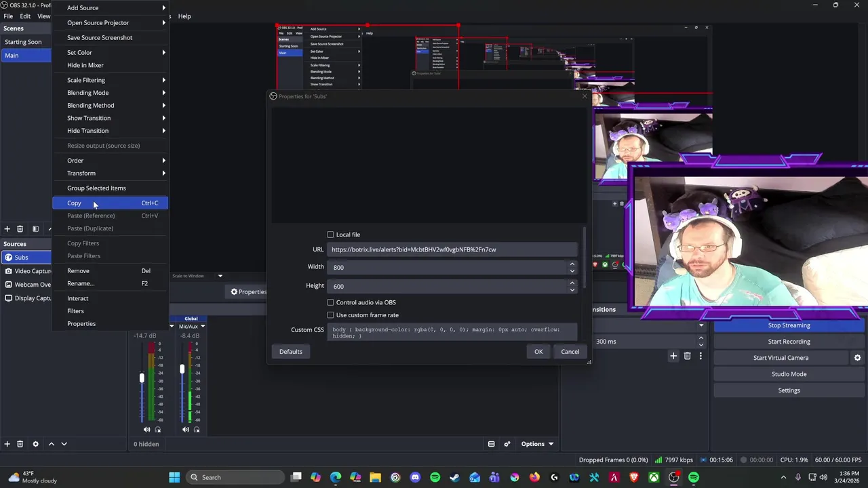Select Copy in the context menu
Screen dimensions: 868x488
(x=110, y=203)
